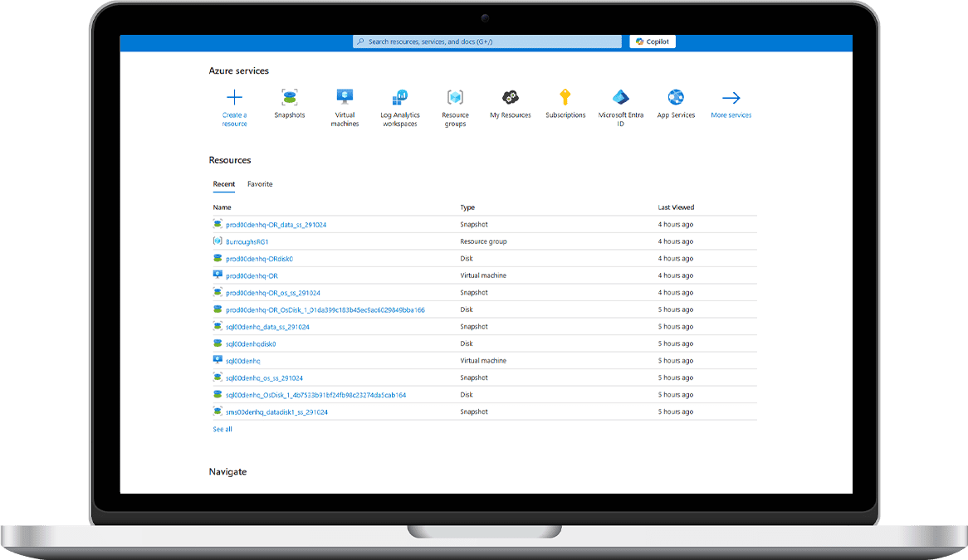Switch to the Favorite tab
Image resolution: width=968 pixels, height=560 pixels.
point(260,184)
